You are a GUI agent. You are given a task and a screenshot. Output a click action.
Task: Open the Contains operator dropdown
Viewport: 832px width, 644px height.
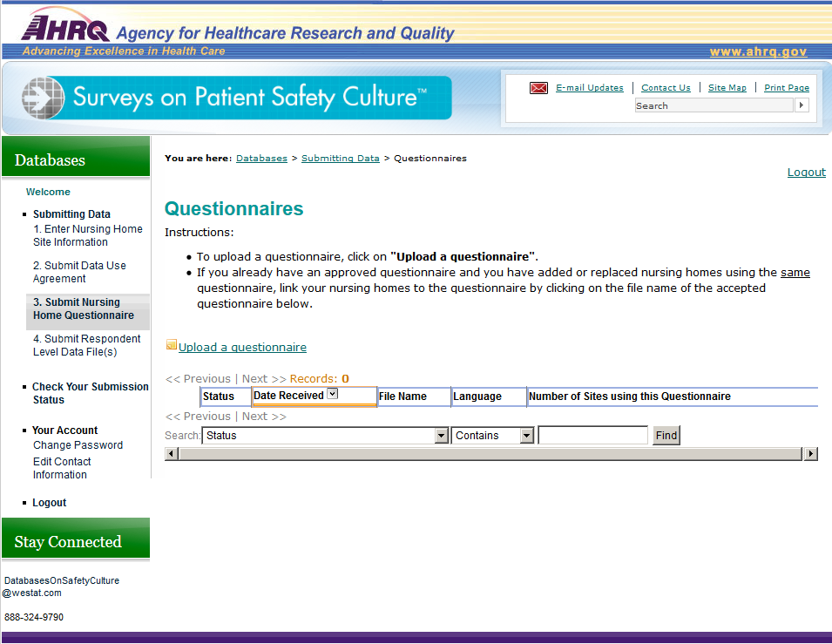526,436
